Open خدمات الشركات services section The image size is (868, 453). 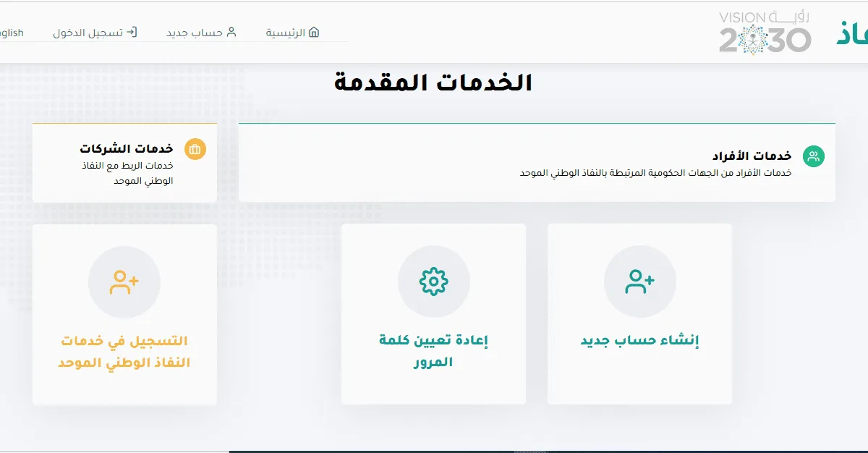(x=127, y=149)
